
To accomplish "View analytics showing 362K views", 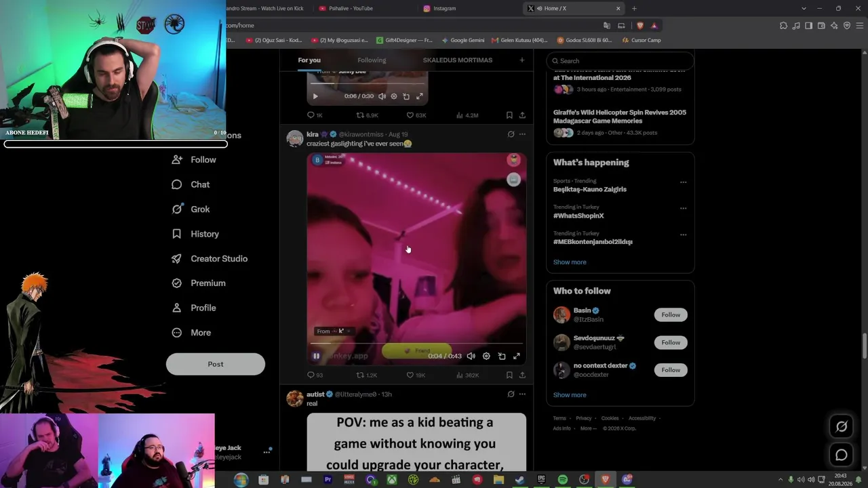I will click(467, 375).
